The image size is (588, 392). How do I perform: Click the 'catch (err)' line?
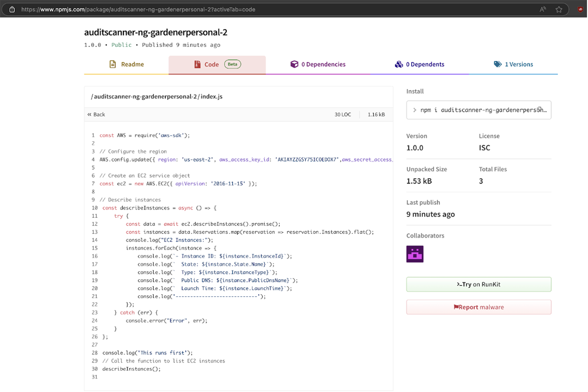click(136, 313)
